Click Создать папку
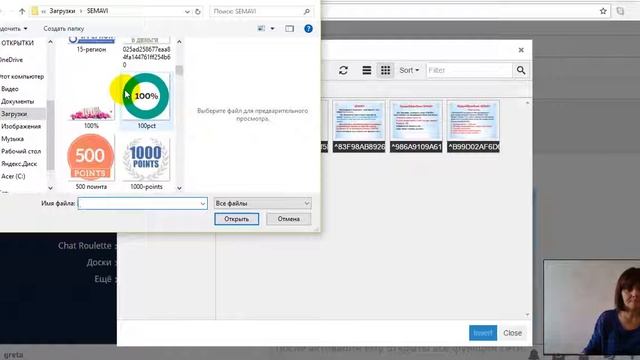Image resolution: width=640 pixels, height=360 pixels. pyautogui.click(x=64, y=29)
